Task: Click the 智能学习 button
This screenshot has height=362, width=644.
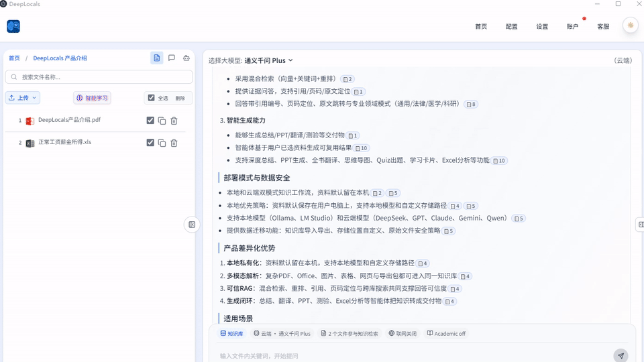Action: (x=92, y=98)
